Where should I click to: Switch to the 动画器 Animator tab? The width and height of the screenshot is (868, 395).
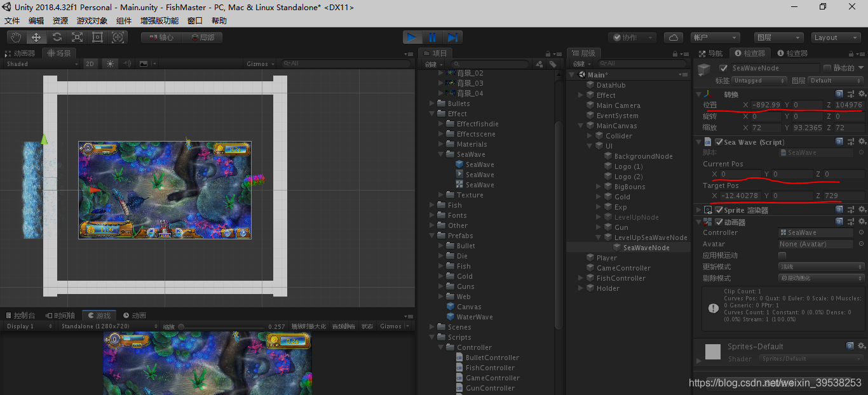coord(21,53)
